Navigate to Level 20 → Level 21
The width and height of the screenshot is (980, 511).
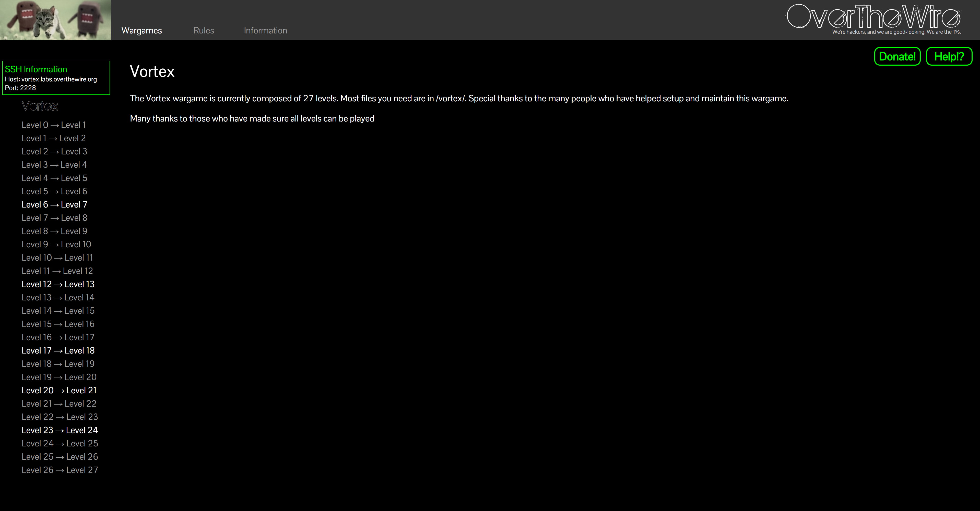59,391
